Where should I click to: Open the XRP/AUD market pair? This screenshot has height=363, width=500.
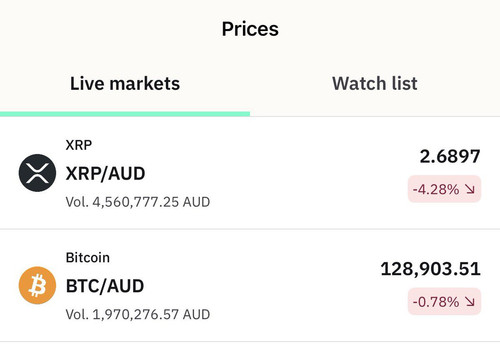(x=105, y=173)
